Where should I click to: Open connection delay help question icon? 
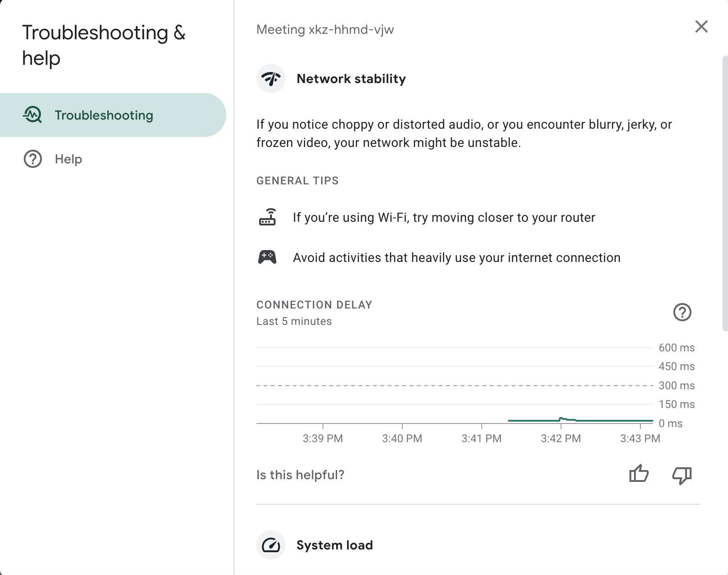pos(682,312)
